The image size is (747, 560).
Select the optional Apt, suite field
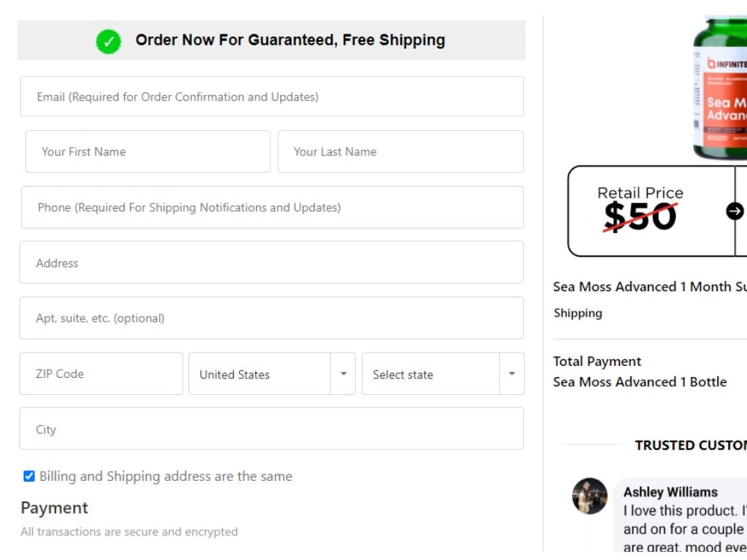coord(270,318)
